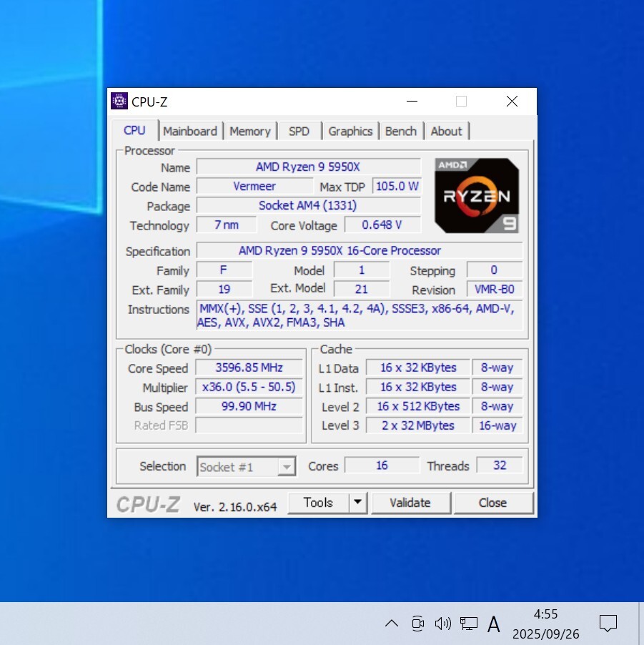The height and width of the screenshot is (645, 644).
Task: Click the screen capture tray icon
Action: point(417,624)
